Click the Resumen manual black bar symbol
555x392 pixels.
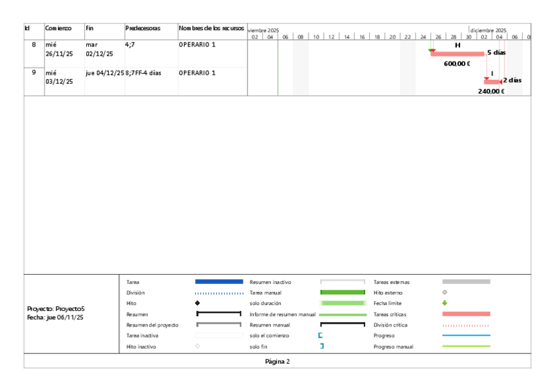point(343,325)
